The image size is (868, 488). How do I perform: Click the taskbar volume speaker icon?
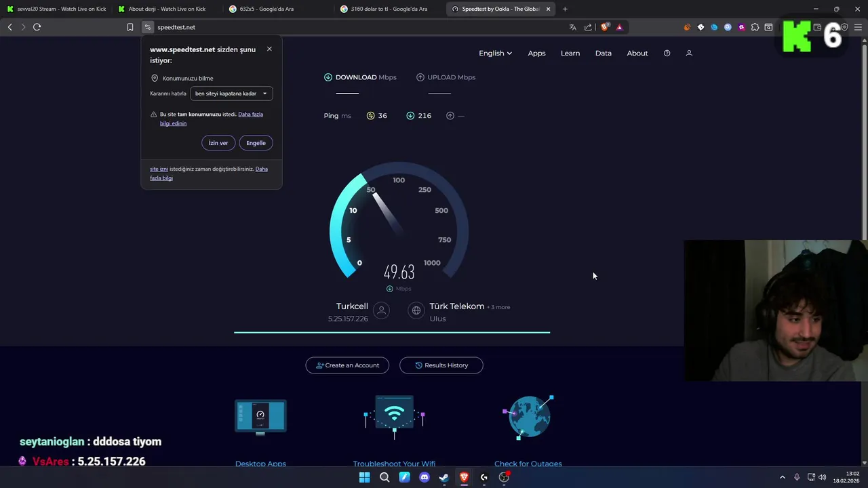click(823, 477)
